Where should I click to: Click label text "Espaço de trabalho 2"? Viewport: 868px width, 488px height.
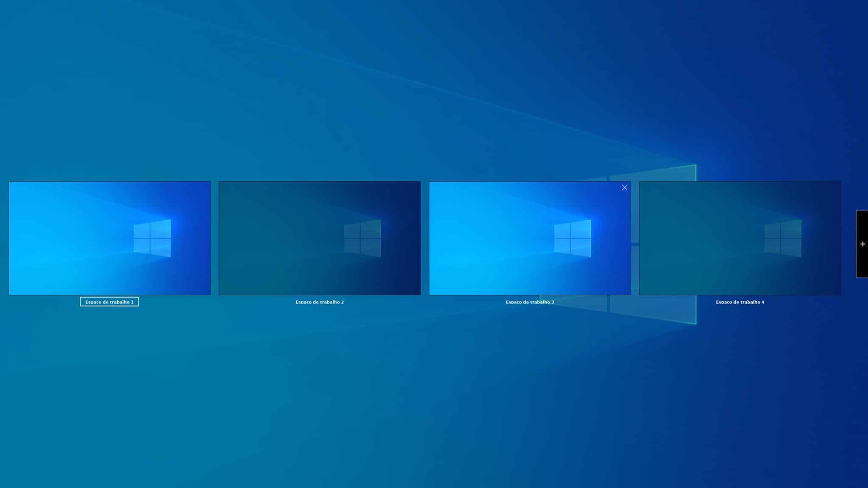(320, 302)
